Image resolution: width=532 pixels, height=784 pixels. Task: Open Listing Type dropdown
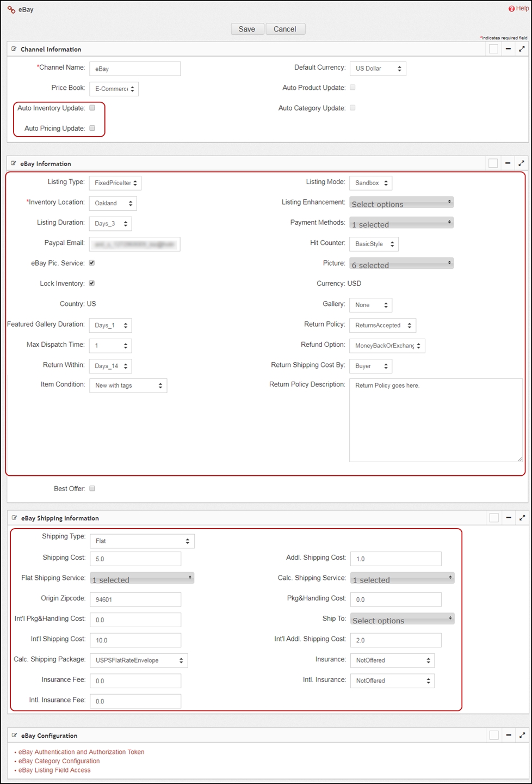[x=115, y=183]
